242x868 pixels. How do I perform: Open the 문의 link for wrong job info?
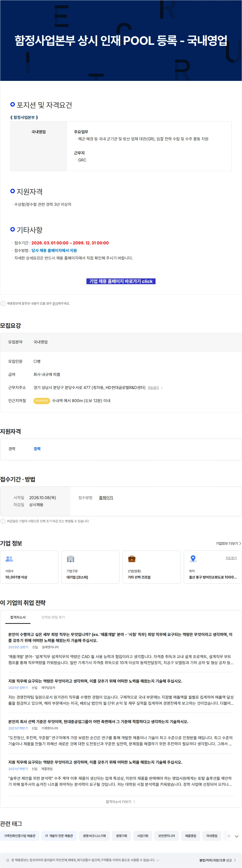(x=55, y=303)
